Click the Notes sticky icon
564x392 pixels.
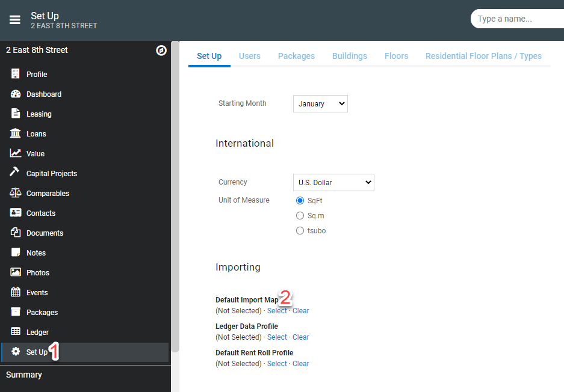click(x=16, y=253)
